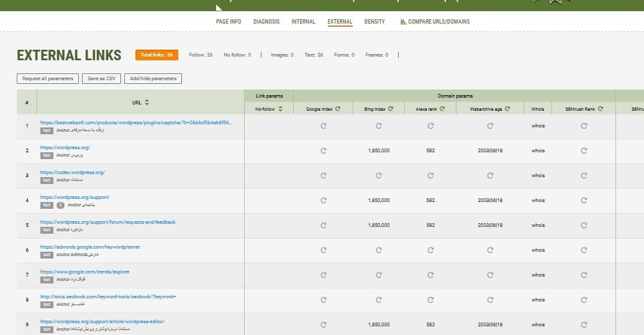
Task: Refresh Google Index for the adwords keywordplanner row
Action: point(323,250)
